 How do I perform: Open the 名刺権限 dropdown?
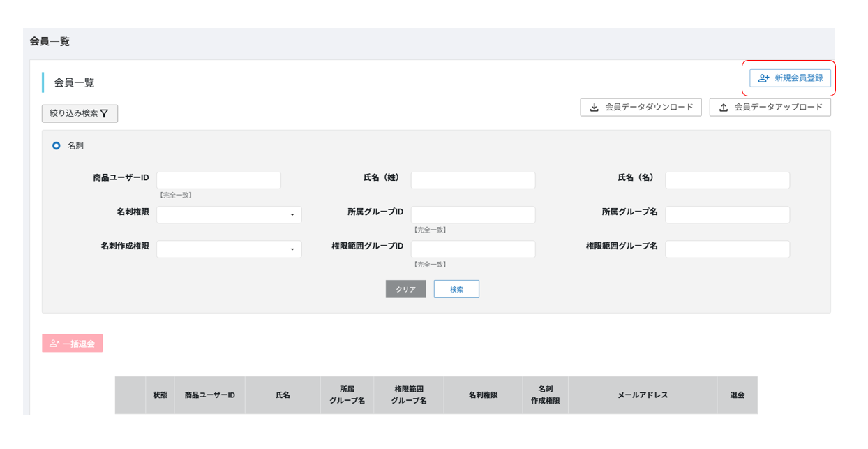tap(229, 215)
